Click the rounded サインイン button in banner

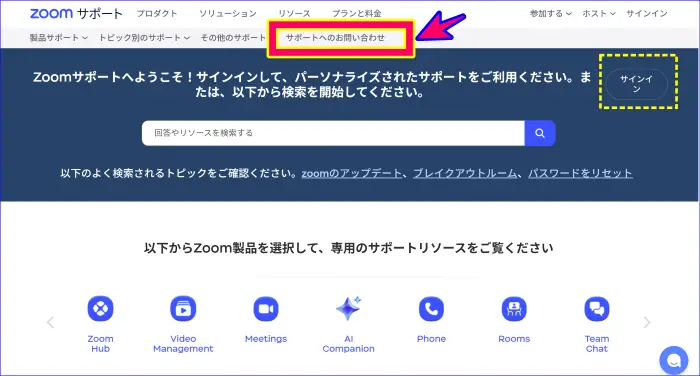(x=637, y=84)
